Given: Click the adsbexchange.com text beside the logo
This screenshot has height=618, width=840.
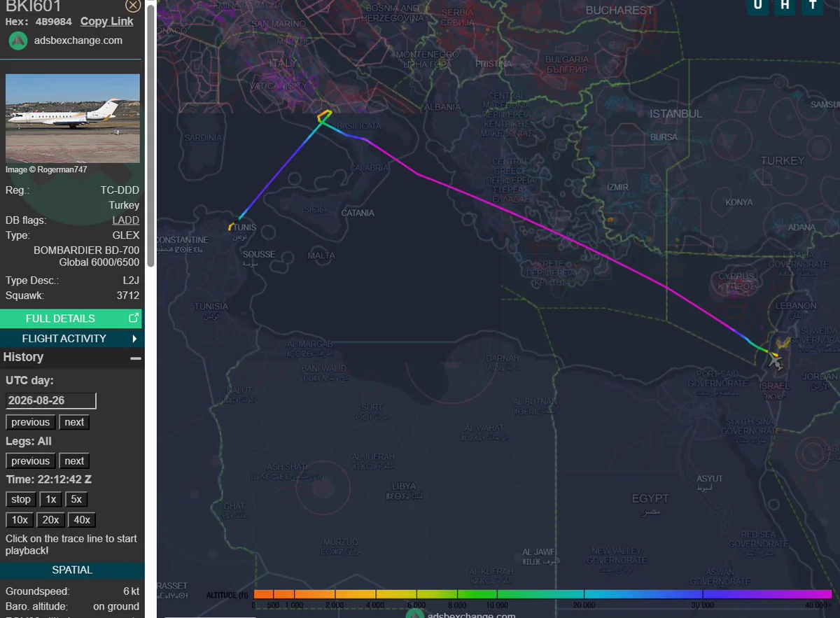Looking at the screenshot, I should tap(78, 41).
